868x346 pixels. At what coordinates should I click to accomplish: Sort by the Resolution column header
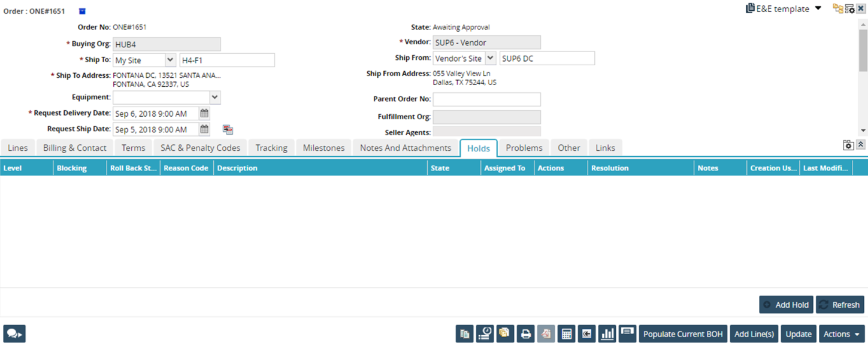640,168
